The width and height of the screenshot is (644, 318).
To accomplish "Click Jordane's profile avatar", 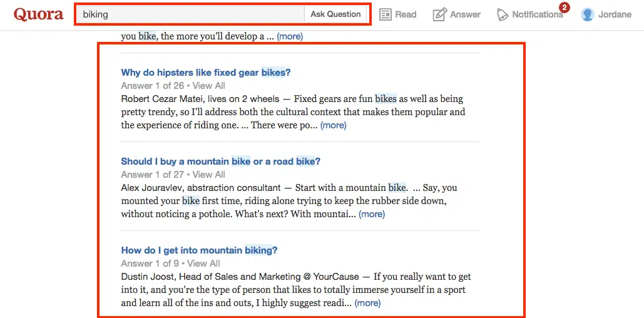I will point(587,14).
